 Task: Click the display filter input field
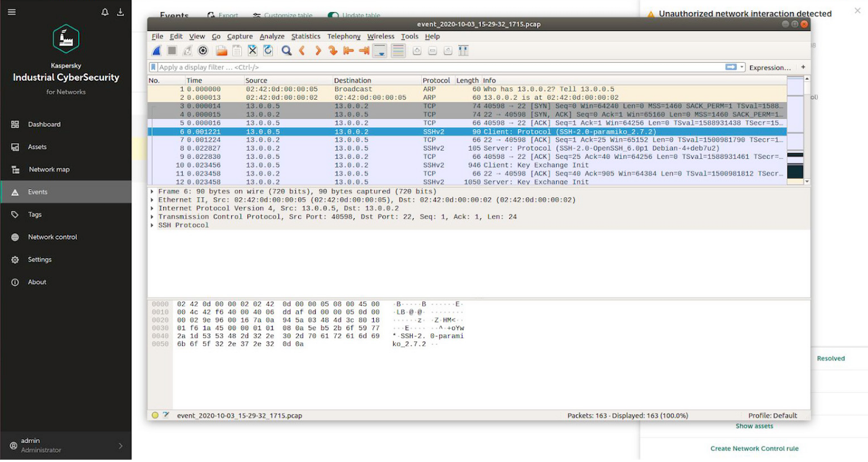[434, 67]
